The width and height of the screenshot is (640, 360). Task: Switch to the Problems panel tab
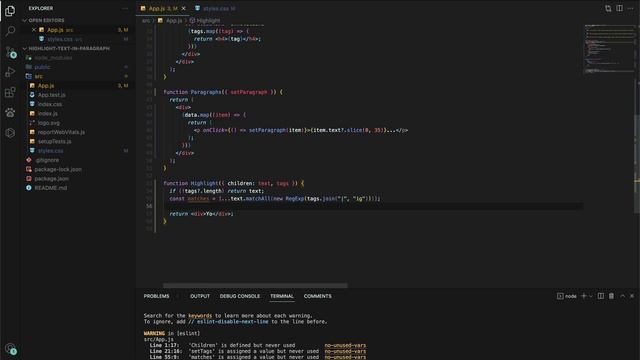coord(156,296)
